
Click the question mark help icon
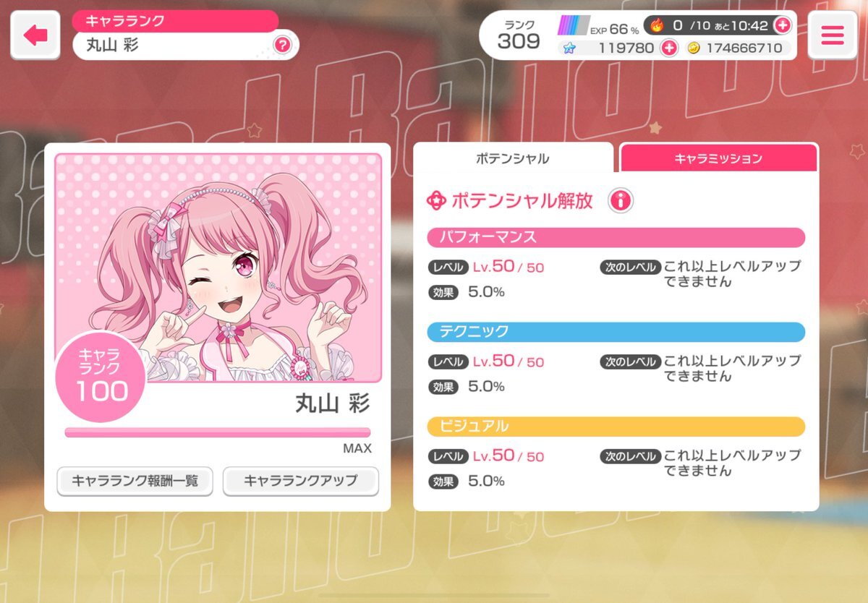[282, 46]
